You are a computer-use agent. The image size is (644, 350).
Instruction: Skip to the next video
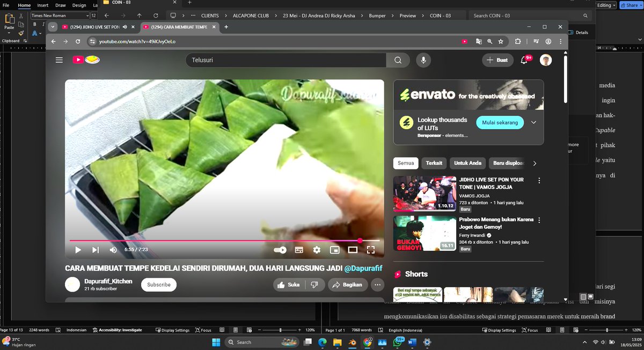coord(96,250)
